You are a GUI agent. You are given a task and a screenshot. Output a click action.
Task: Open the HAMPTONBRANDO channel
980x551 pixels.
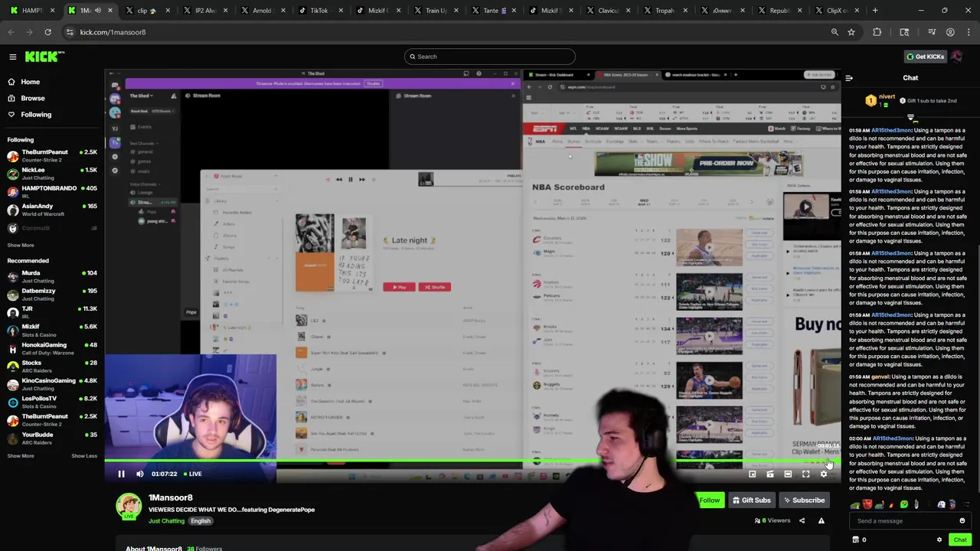(x=52, y=191)
